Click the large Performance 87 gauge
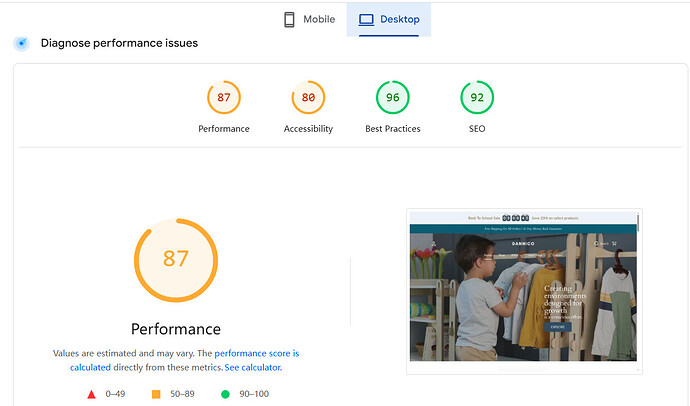 [176, 259]
